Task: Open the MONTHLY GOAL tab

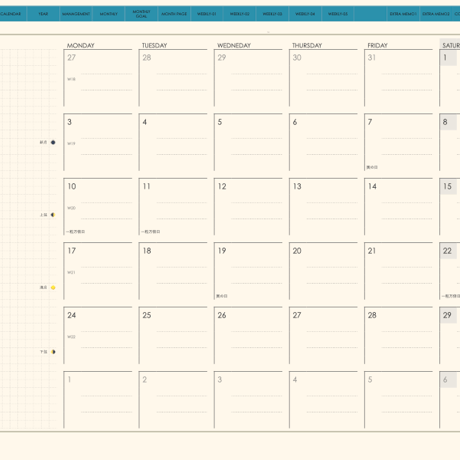Action: 141,14
